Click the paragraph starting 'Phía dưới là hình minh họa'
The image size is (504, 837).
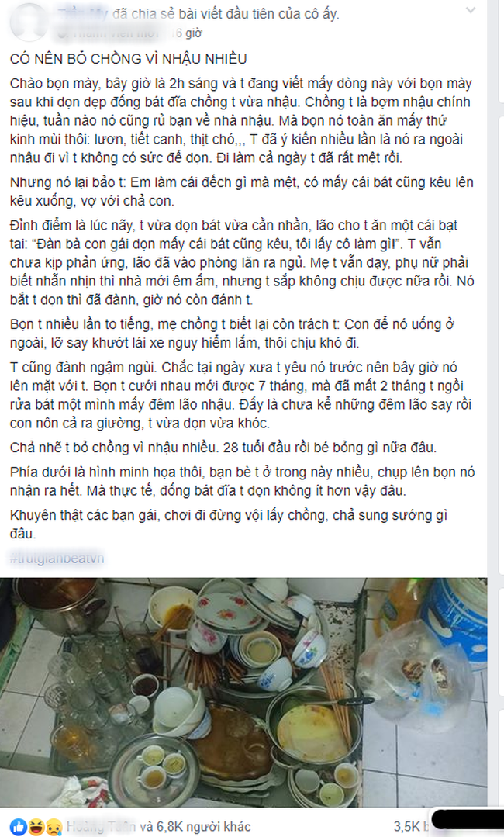coord(242,482)
